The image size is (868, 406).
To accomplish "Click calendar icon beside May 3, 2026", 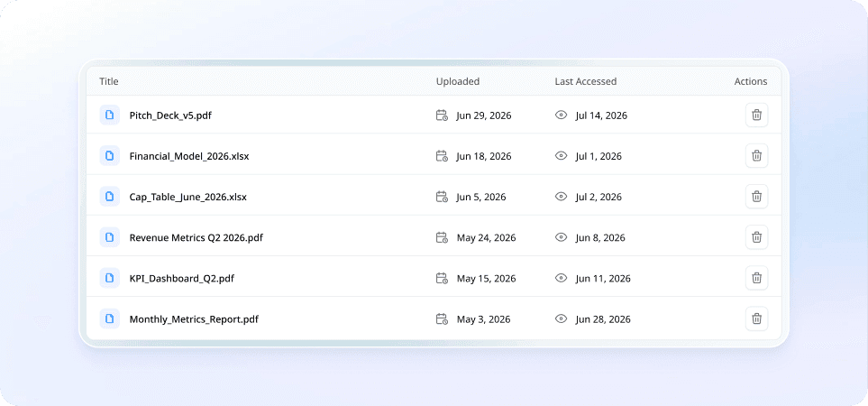I will click(442, 318).
